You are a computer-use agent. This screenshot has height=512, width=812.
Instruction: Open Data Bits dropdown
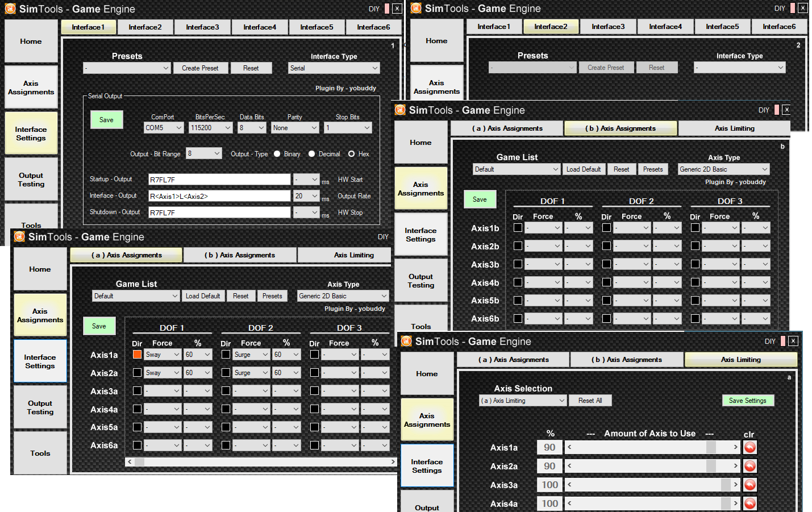click(252, 128)
